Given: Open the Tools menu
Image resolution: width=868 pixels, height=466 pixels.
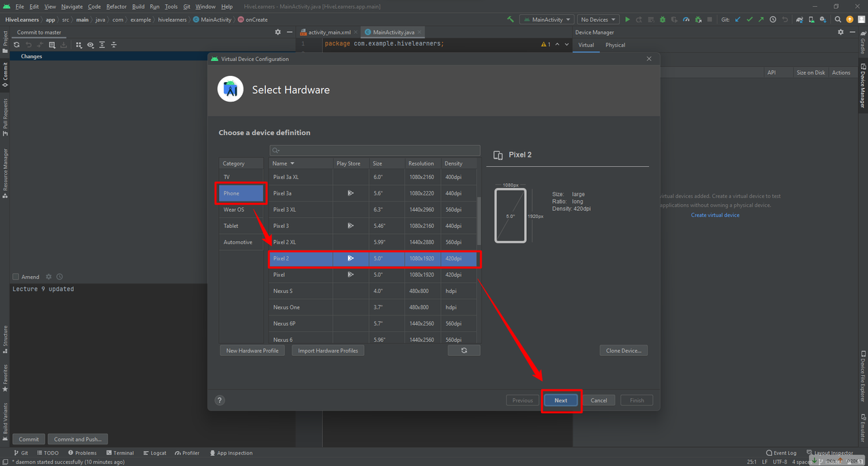Looking at the screenshot, I should (171, 6).
